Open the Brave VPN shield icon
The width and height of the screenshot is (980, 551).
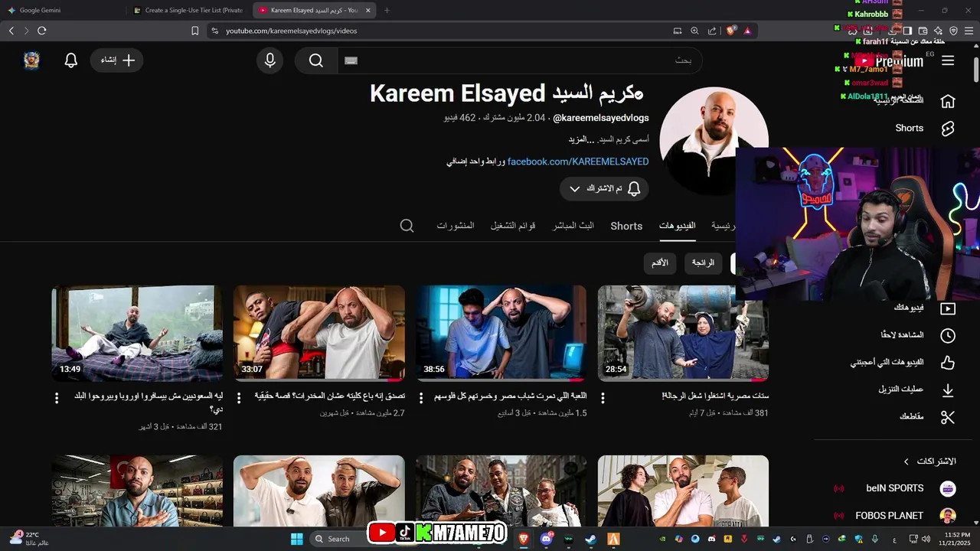point(953,31)
